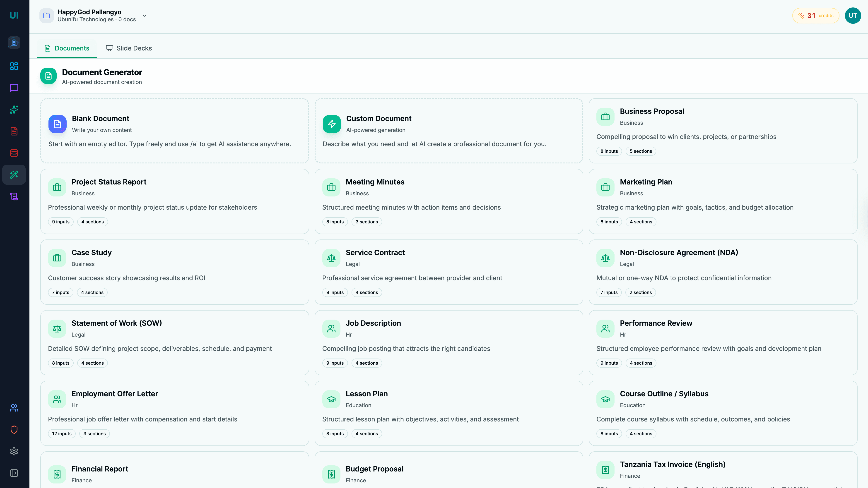The width and height of the screenshot is (868, 488).
Task: Click the Lesson Plan graduation cap icon
Action: coord(332,399)
